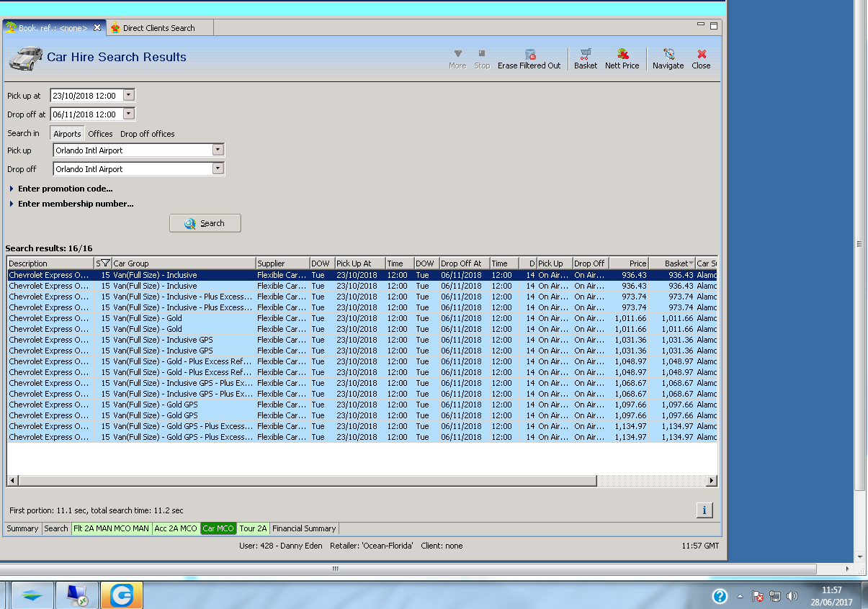Sort by Description column header
Screen dimensions: 868x609
click(50, 263)
